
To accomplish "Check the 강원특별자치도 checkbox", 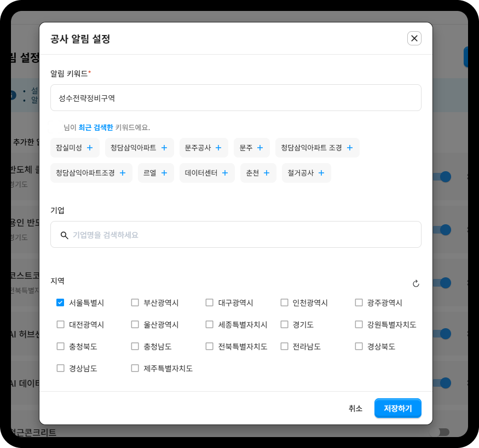I will point(359,324).
